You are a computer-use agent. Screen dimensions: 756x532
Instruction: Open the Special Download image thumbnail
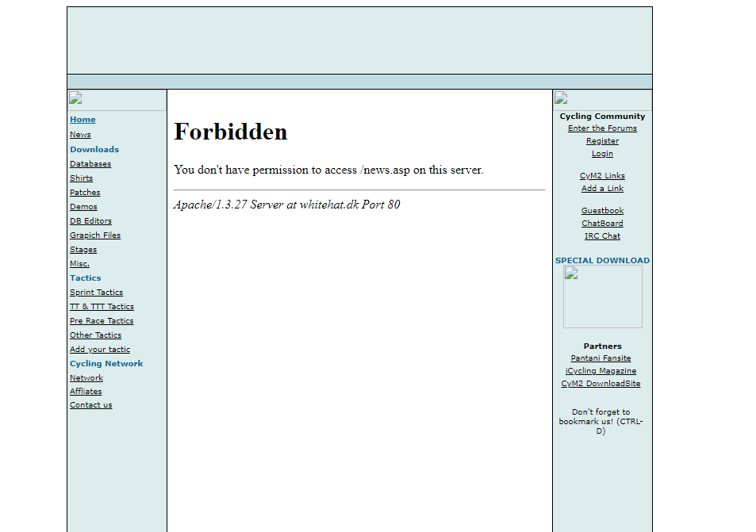click(602, 297)
